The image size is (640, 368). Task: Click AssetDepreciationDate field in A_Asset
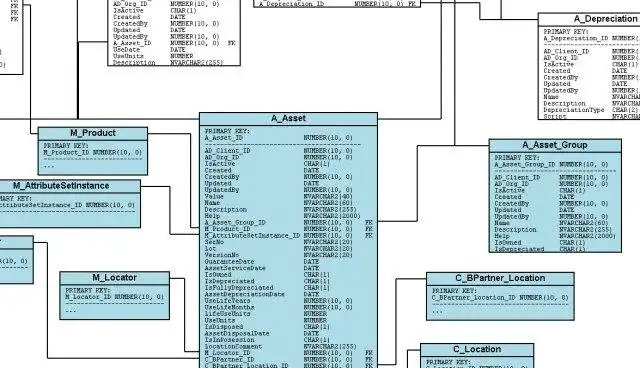pos(262,295)
